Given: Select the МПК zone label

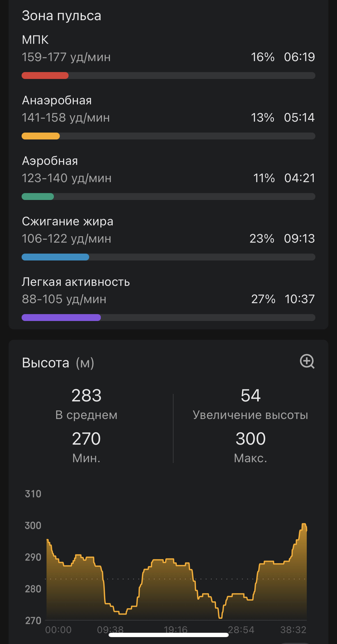Looking at the screenshot, I should pyautogui.click(x=35, y=40).
